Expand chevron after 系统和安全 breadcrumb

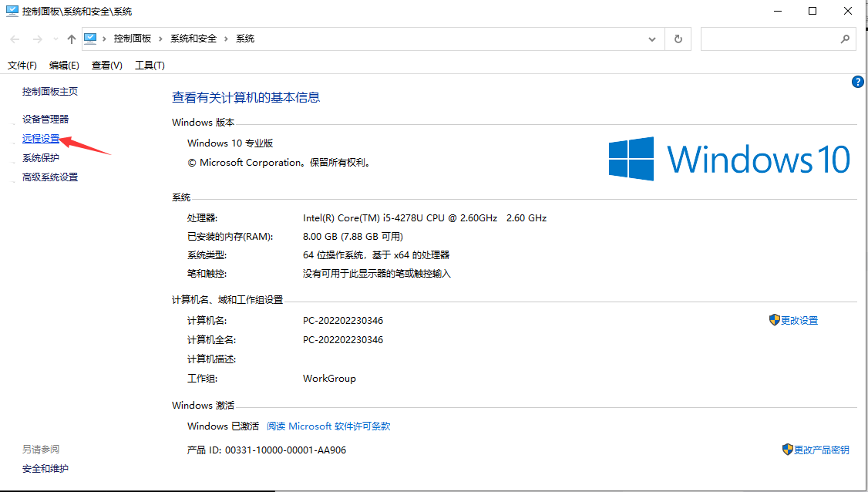(226, 39)
